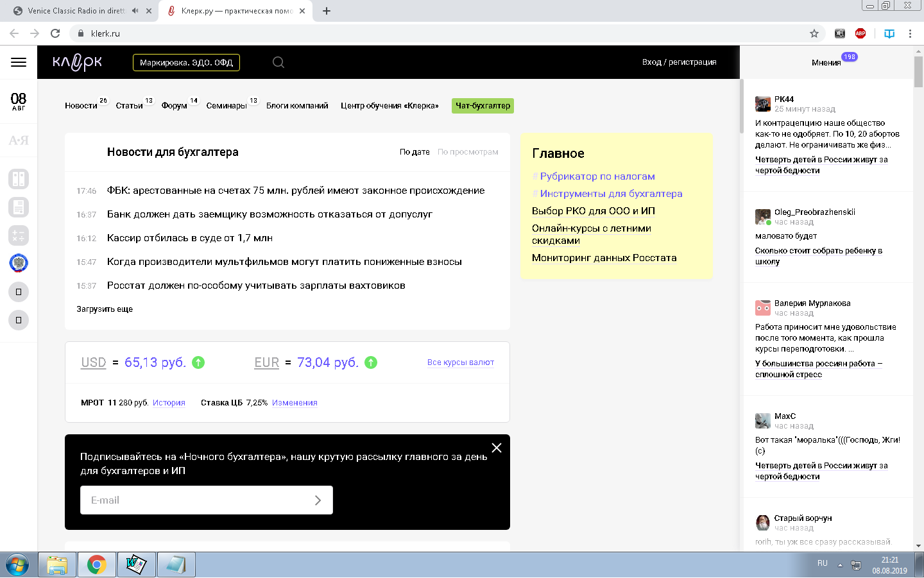Screen dimensions: 924x578
Task: Open the document form icon in sidebar
Action: tap(19, 207)
